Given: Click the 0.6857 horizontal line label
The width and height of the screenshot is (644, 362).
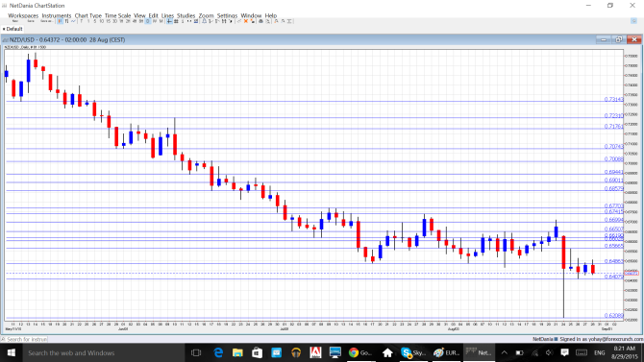Looking at the screenshot, I should (613, 189).
